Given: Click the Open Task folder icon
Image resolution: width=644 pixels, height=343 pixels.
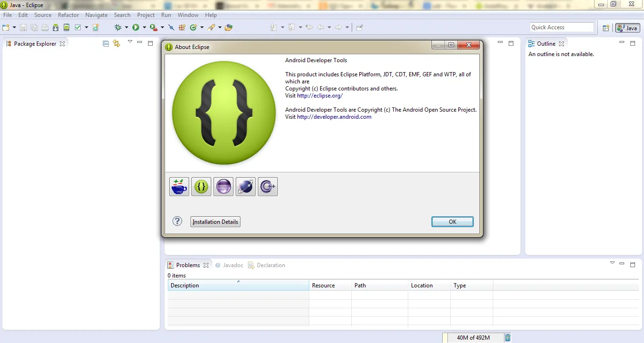Looking at the screenshot, I should (229, 27).
